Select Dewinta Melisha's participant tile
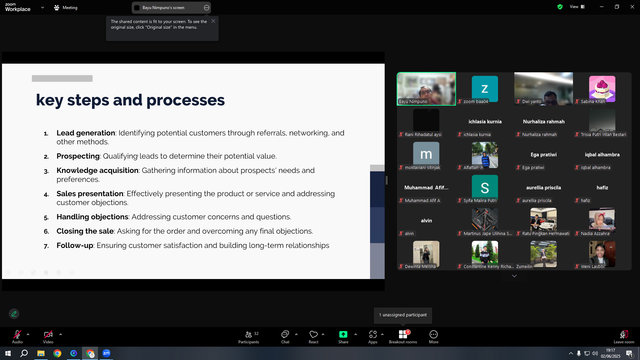The height and width of the screenshot is (360, 640). pyautogui.click(x=427, y=254)
